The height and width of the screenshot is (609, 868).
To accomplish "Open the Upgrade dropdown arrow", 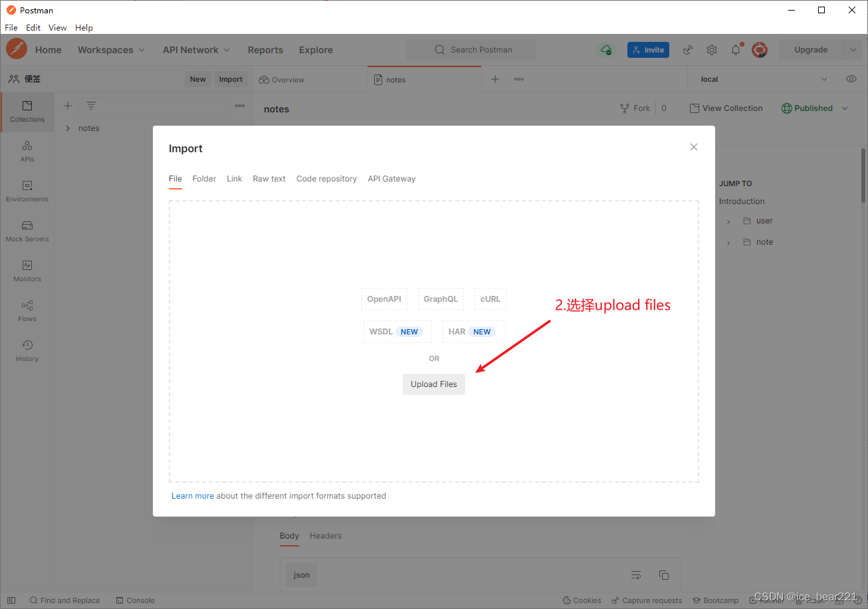I will tap(853, 50).
